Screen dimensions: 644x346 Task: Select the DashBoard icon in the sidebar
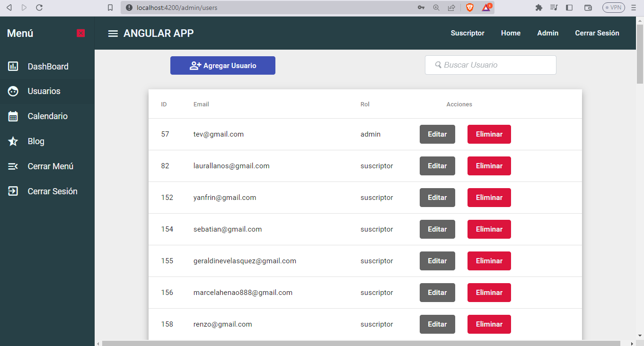(13, 66)
